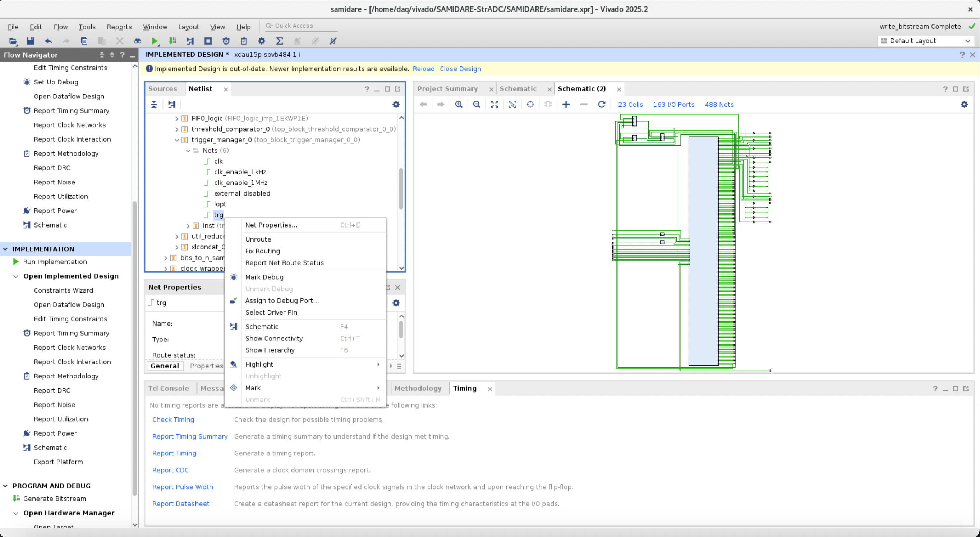Open the Default Layout dropdown

coord(926,41)
